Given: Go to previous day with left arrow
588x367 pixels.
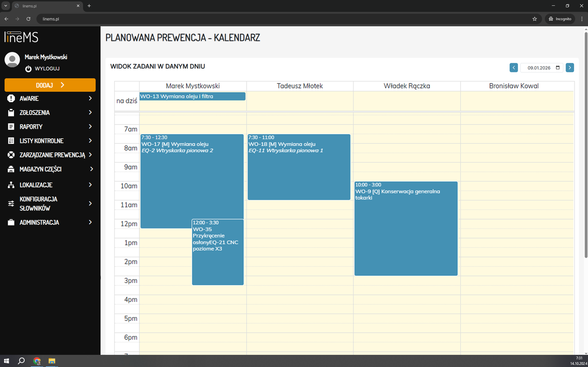Looking at the screenshot, I should [513, 68].
